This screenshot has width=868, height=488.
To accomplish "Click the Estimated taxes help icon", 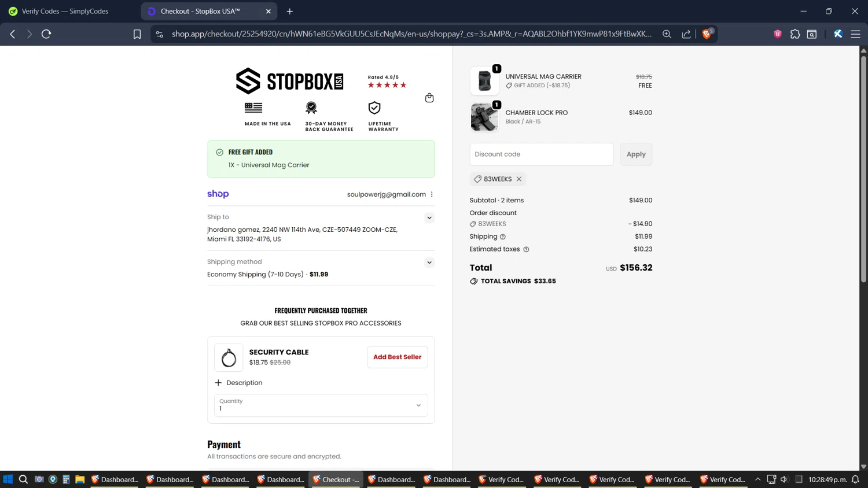I will pos(526,249).
